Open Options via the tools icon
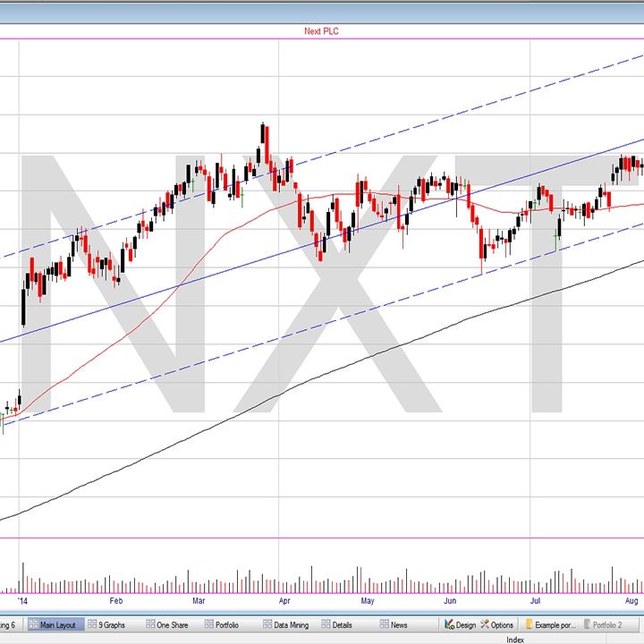The image size is (644, 644). tap(485, 624)
